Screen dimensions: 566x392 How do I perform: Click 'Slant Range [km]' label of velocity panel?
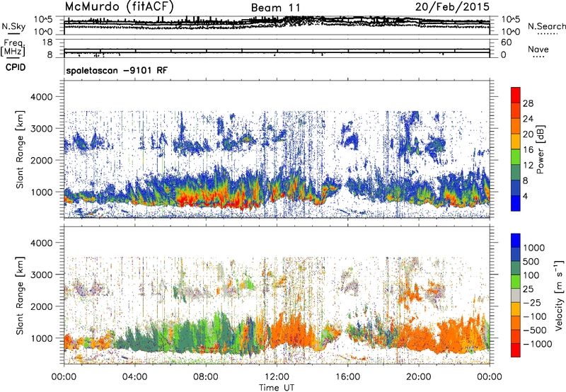point(20,295)
